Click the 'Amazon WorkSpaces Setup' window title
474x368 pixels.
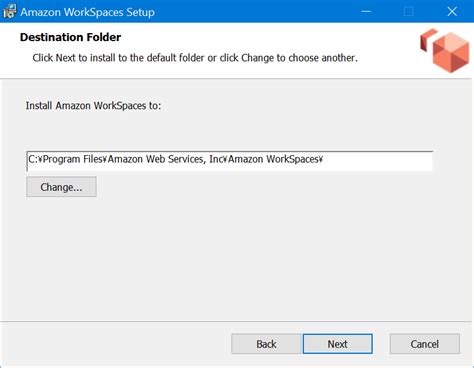[x=87, y=12]
